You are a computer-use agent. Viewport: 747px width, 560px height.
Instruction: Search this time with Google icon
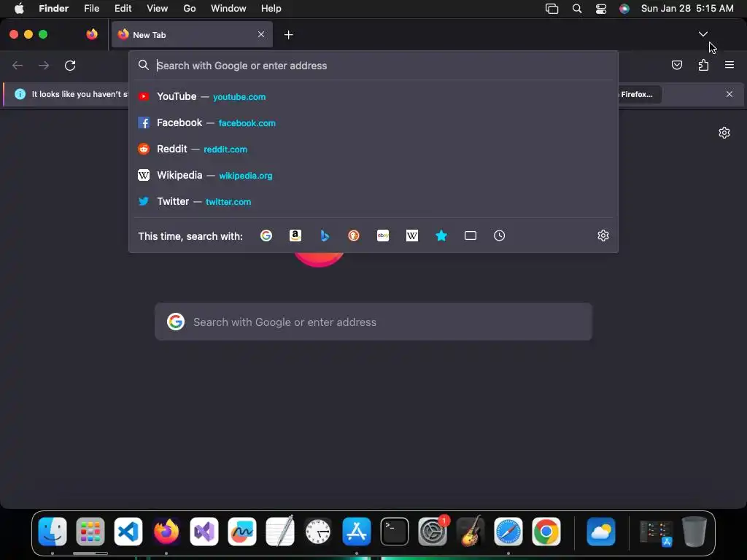pos(266,236)
